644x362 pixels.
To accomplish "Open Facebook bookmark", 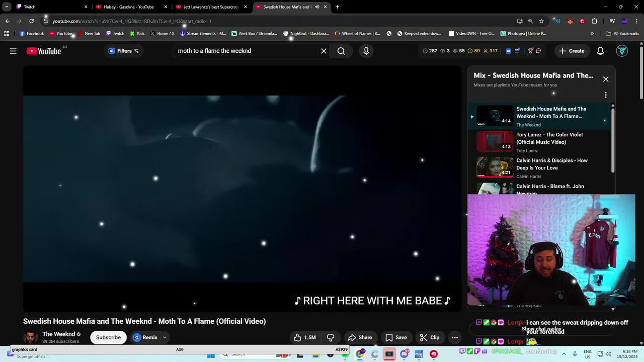I will [32, 34].
